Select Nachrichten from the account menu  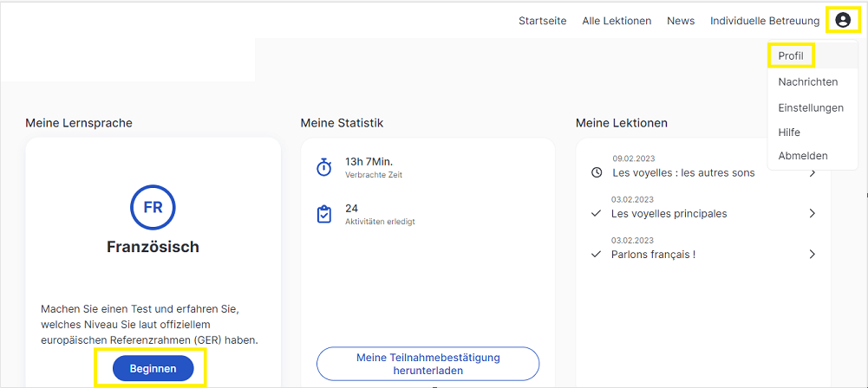pyautogui.click(x=807, y=81)
